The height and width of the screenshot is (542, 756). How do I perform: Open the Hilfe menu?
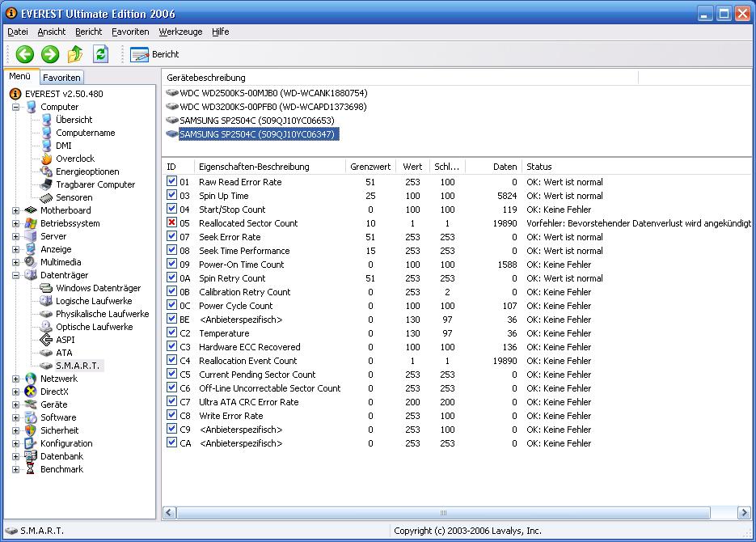coord(221,32)
